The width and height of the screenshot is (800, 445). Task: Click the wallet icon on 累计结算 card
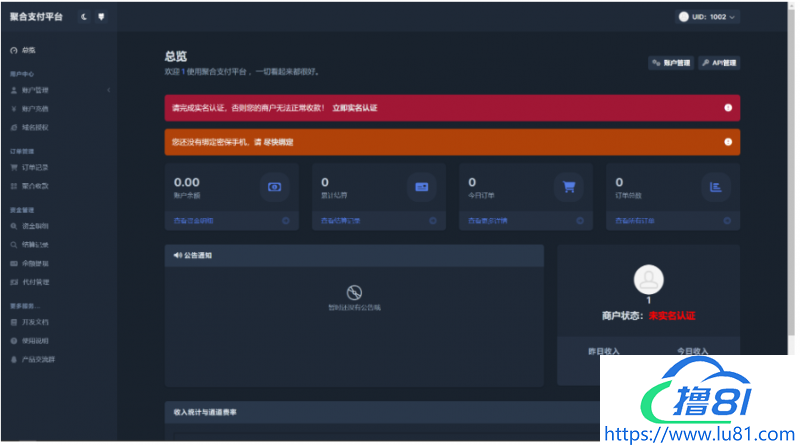click(x=421, y=186)
